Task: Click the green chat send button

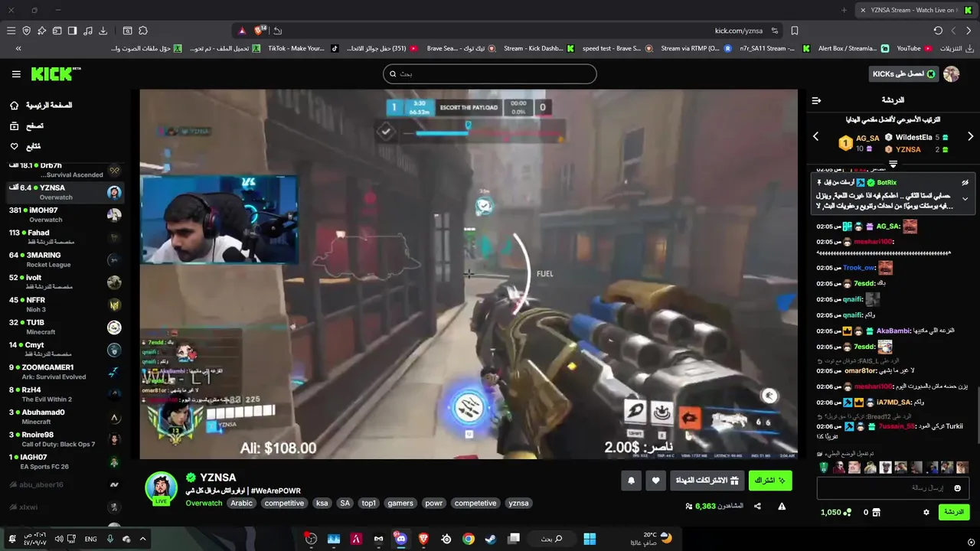Action: 953,512
